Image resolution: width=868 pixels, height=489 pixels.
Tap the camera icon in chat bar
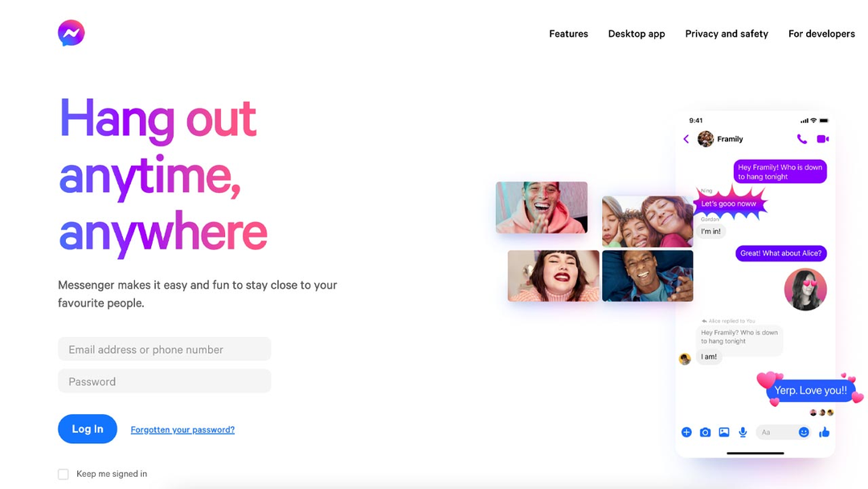point(705,432)
